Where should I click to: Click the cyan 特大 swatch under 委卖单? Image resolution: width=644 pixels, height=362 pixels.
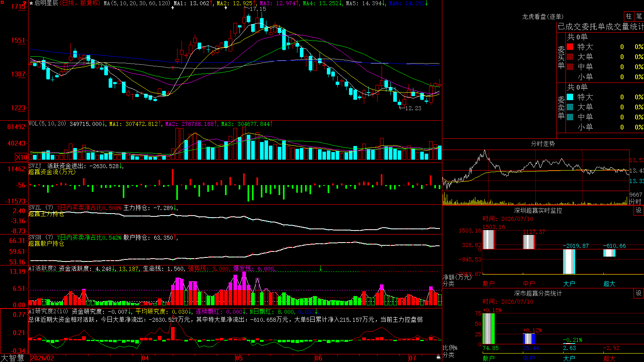point(570,97)
